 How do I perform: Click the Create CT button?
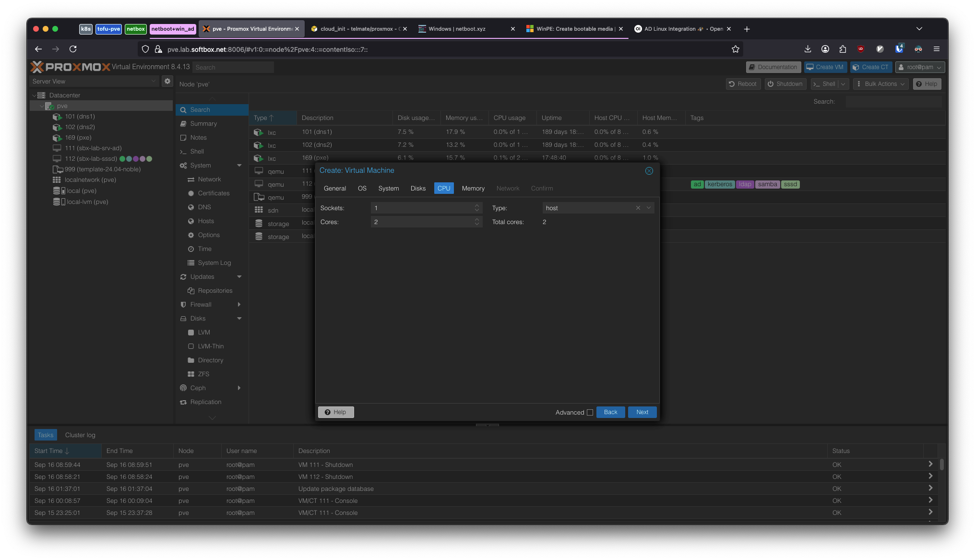coord(871,67)
